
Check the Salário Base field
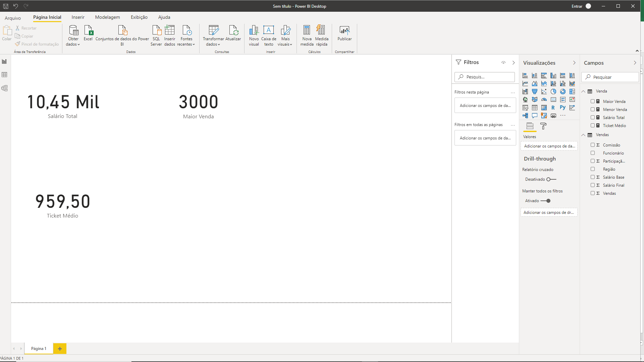pyautogui.click(x=593, y=177)
